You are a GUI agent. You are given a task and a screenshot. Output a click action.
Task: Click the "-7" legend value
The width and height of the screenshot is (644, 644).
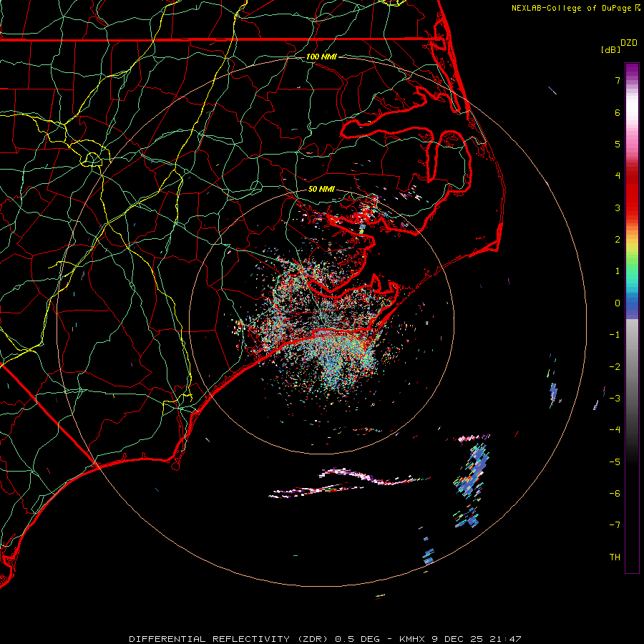(x=615, y=525)
